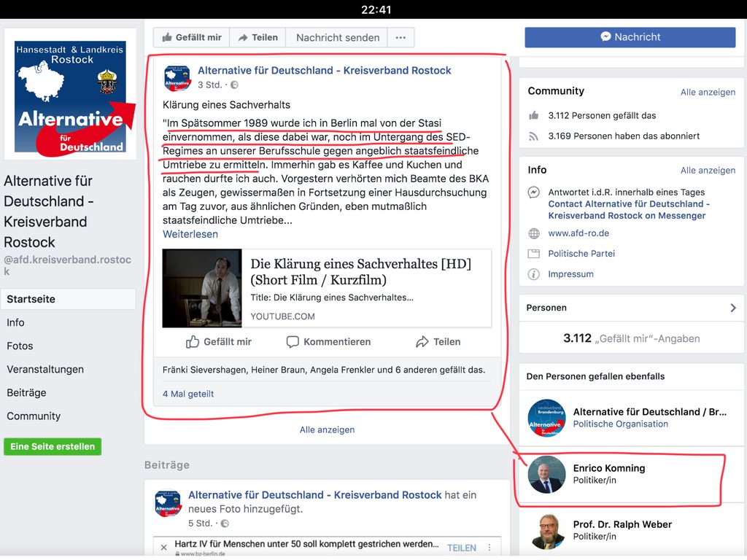Click avatar of second post in Beiträge
The height and width of the screenshot is (560, 747).
(168, 503)
